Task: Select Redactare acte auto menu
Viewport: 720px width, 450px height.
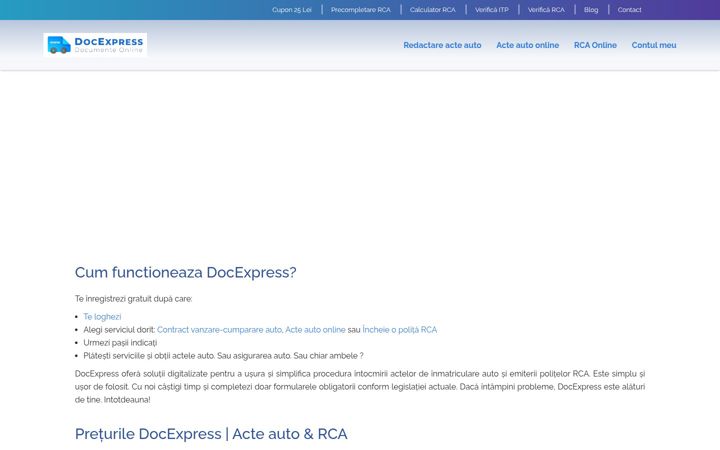Action: [442, 45]
